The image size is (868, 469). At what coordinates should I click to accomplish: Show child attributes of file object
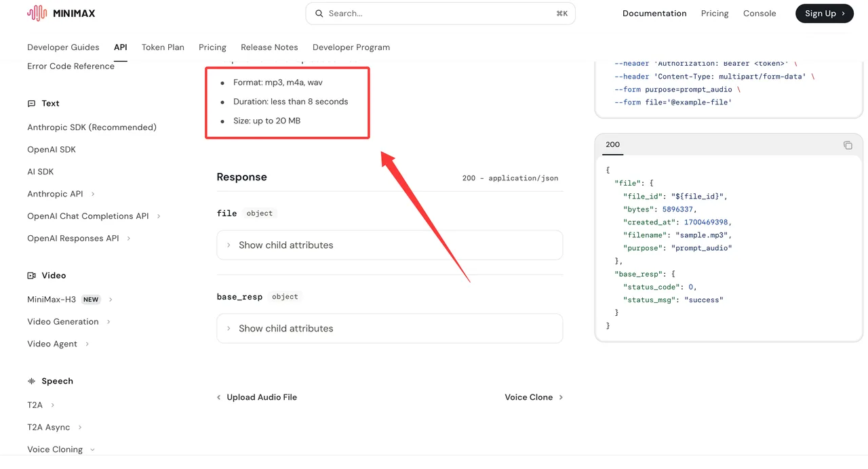click(390, 245)
